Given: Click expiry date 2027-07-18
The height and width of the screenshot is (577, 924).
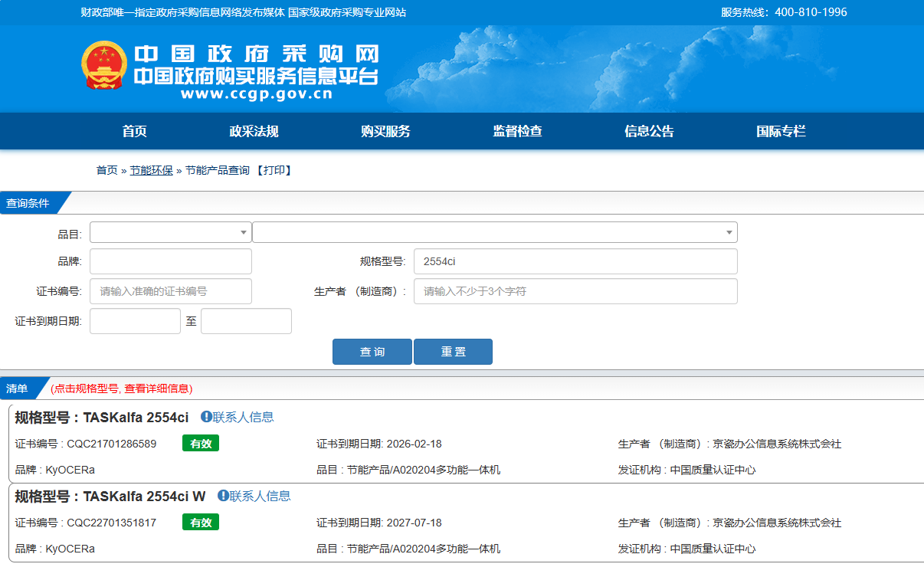Looking at the screenshot, I should tap(414, 523).
